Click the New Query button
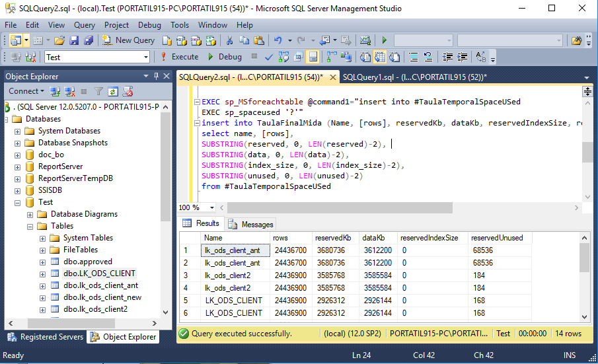This screenshot has width=598, height=364. point(128,40)
